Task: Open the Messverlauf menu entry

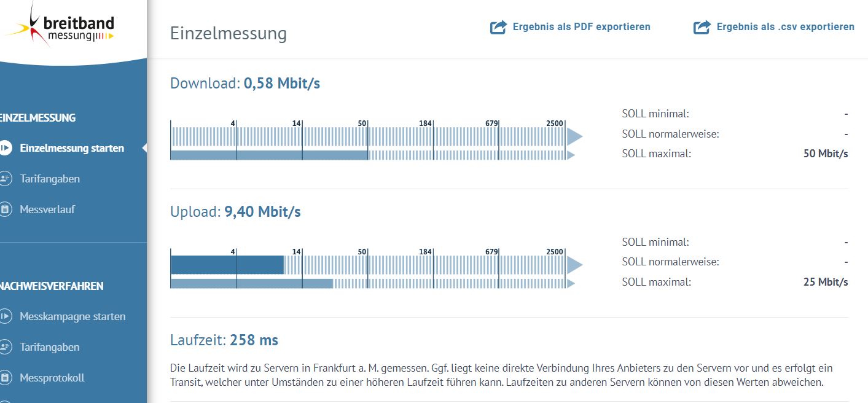Action: (x=47, y=209)
